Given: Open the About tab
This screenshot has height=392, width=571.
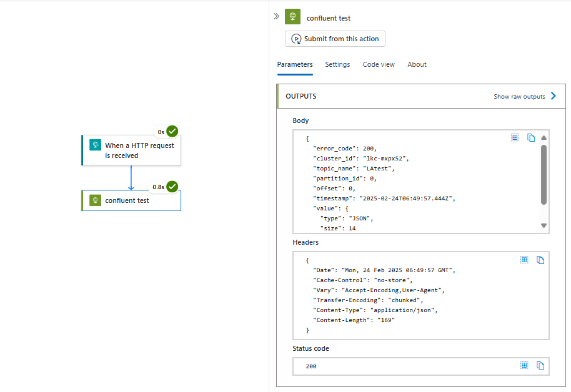Looking at the screenshot, I should [x=417, y=64].
